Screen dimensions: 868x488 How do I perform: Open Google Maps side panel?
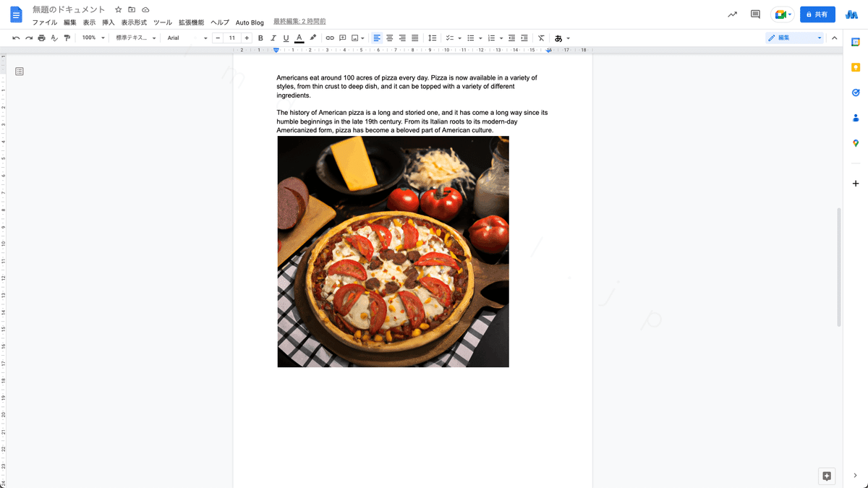[856, 143]
